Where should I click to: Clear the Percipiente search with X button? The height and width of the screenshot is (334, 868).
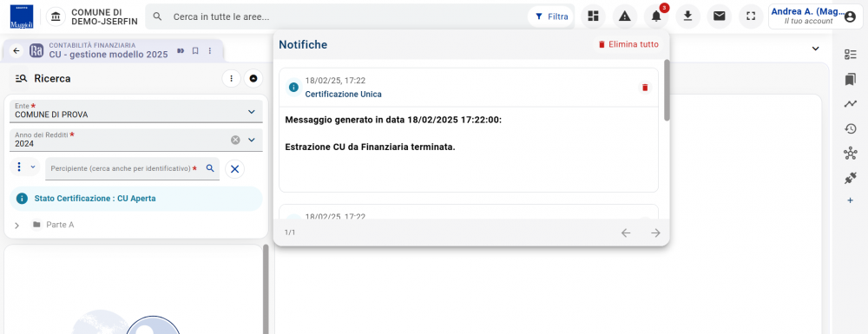(x=234, y=168)
